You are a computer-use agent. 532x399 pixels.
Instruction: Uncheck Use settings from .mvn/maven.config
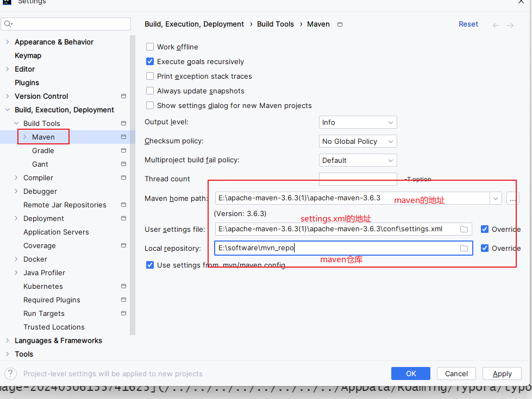click(150, 265)
